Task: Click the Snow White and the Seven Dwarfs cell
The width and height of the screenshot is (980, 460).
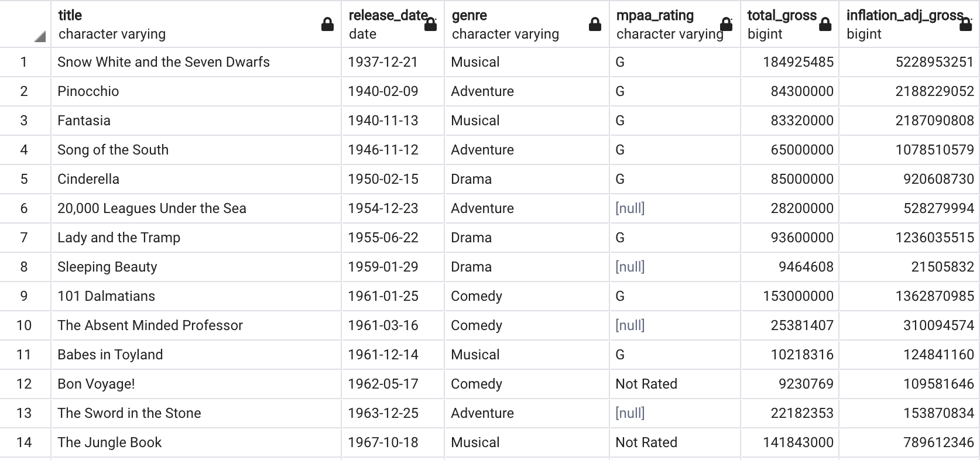Action: click(163, 62)
